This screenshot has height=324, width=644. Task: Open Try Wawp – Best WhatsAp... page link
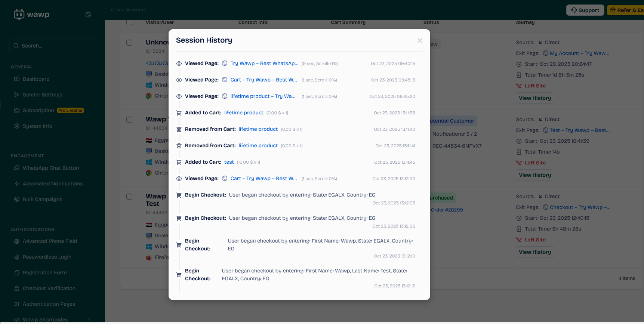click(264, 64)
